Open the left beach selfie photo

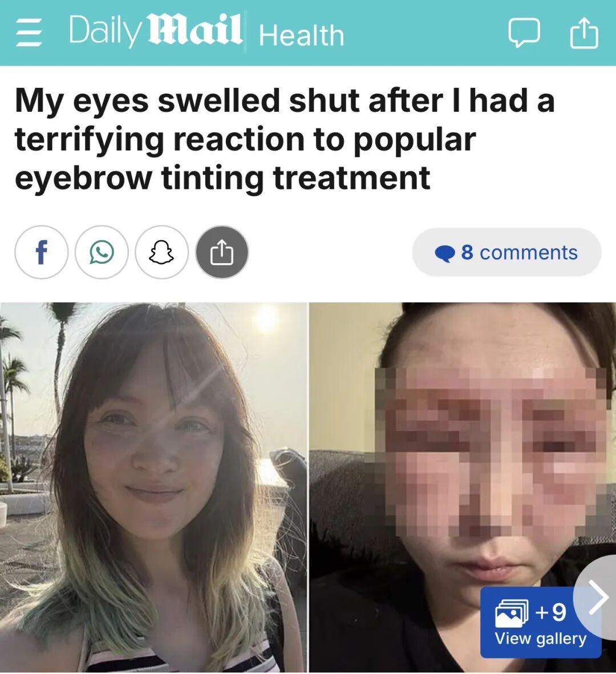click(x=153, y=487)
